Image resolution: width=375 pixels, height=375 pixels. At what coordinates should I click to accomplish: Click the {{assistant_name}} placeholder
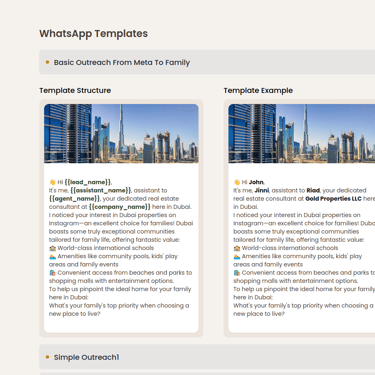point(101,190)
